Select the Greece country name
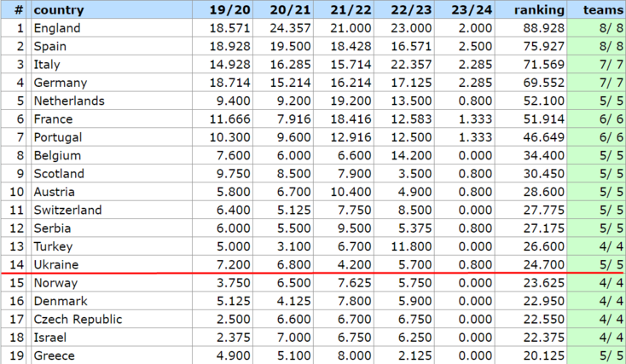 coord(55,355)
